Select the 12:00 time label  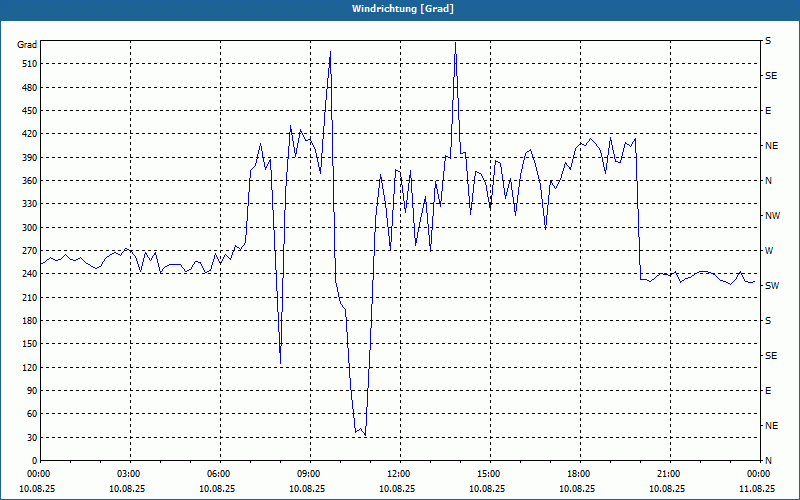397,473
